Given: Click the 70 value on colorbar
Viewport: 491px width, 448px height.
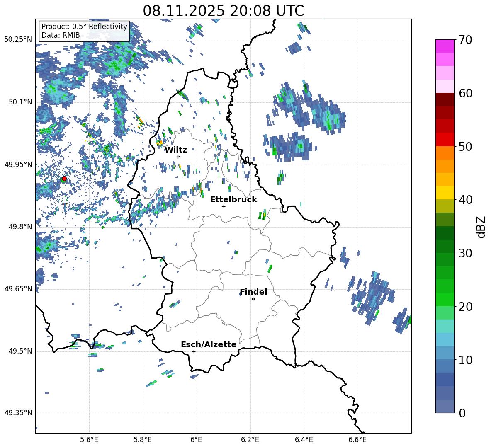Looking at the screenshot, I should tap(465, 40).
